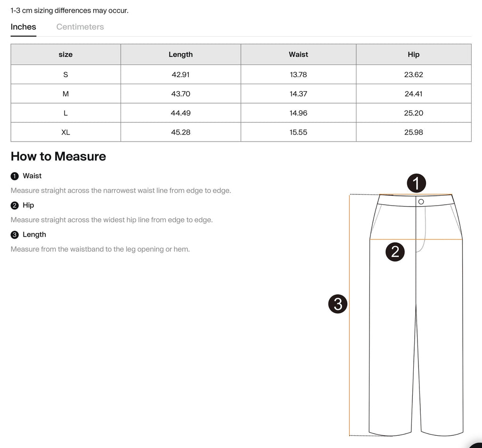
Task: Click the number 3 length marker on diagram
Action: coord(337,304)
